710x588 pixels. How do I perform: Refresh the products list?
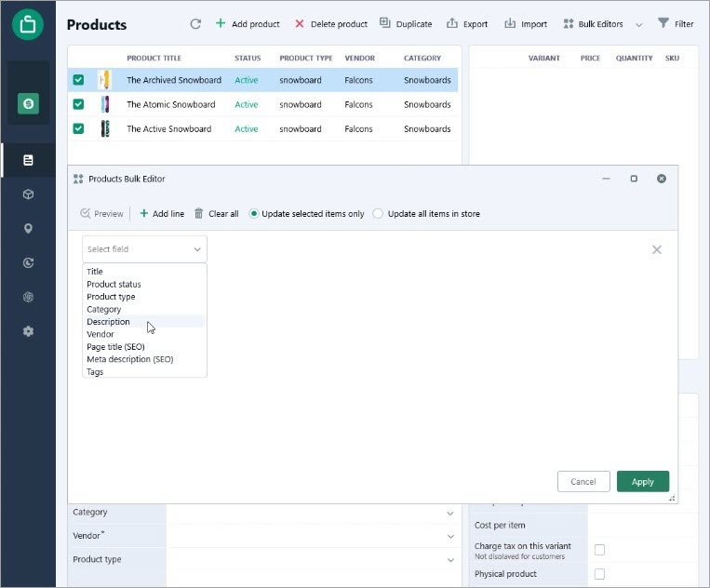pyautogui.click(x=195, y=24)
